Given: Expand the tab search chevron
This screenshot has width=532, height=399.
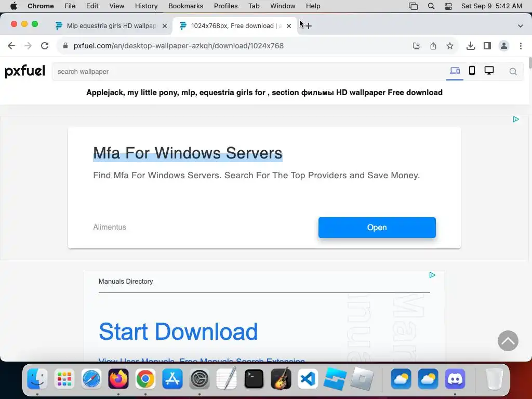Looking at the screenshot, I should pyautogui.click(x=521, y=26).
